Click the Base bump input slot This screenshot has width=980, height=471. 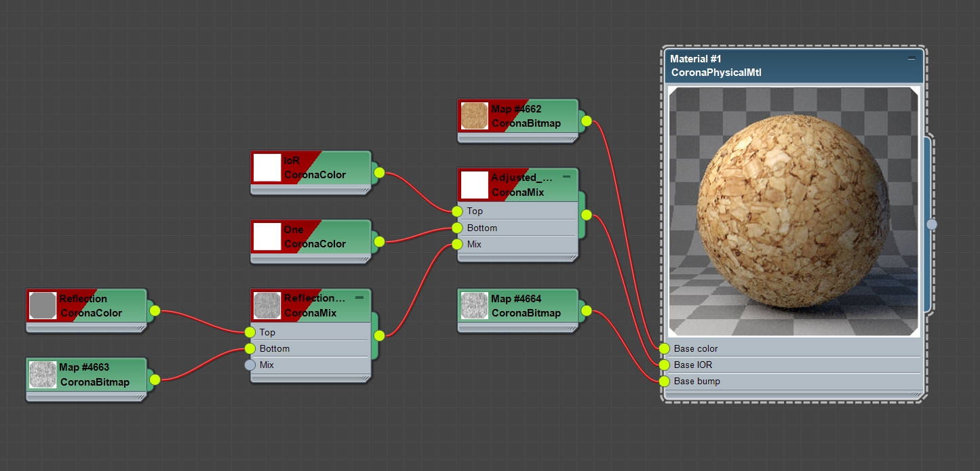(x=663, y=381)
